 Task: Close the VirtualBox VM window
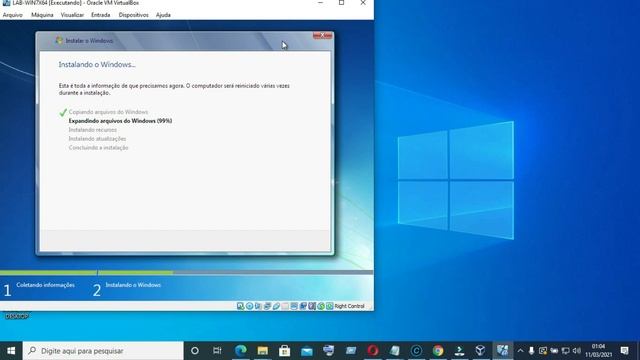click(363, 3)
